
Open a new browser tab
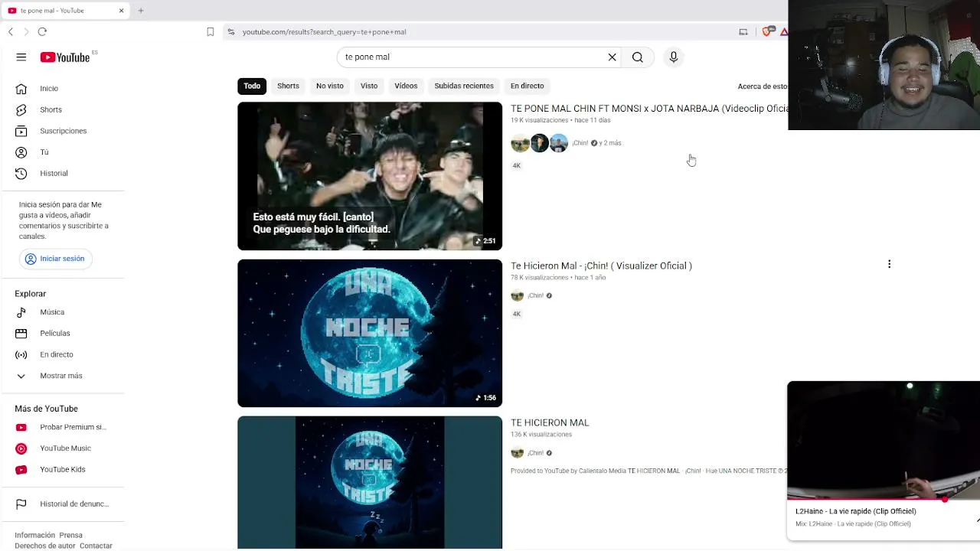click(x=141, y=11)
